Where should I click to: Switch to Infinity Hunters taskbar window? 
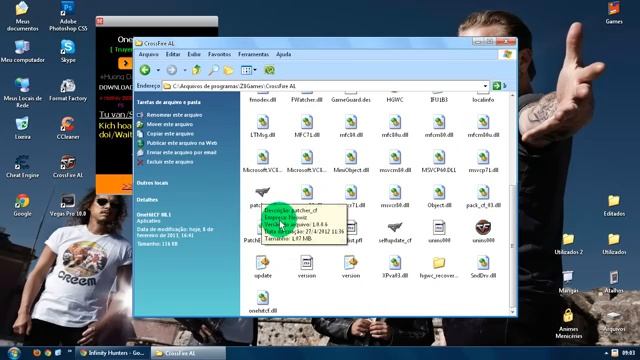coord(113,353)
